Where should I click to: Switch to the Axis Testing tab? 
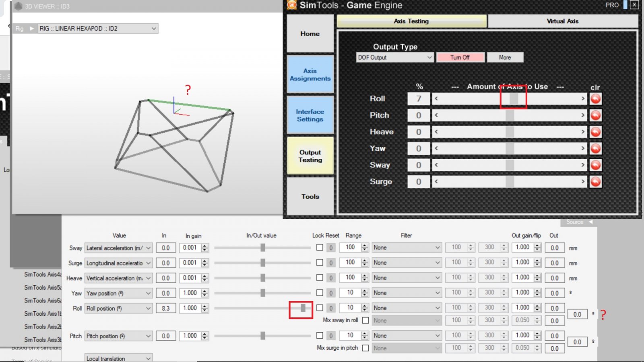coord(411,21)
